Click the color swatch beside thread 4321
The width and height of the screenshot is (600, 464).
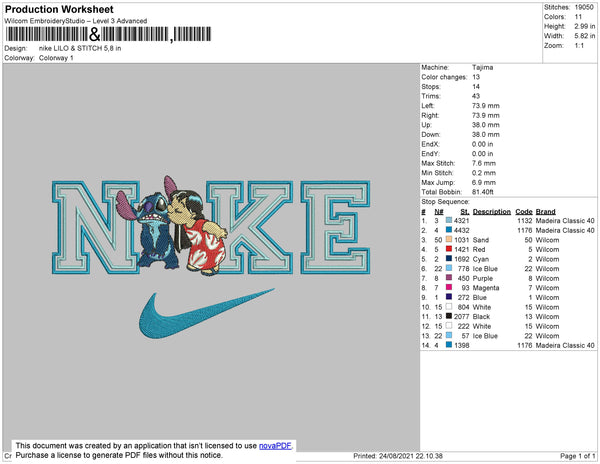tap(449, 220)
